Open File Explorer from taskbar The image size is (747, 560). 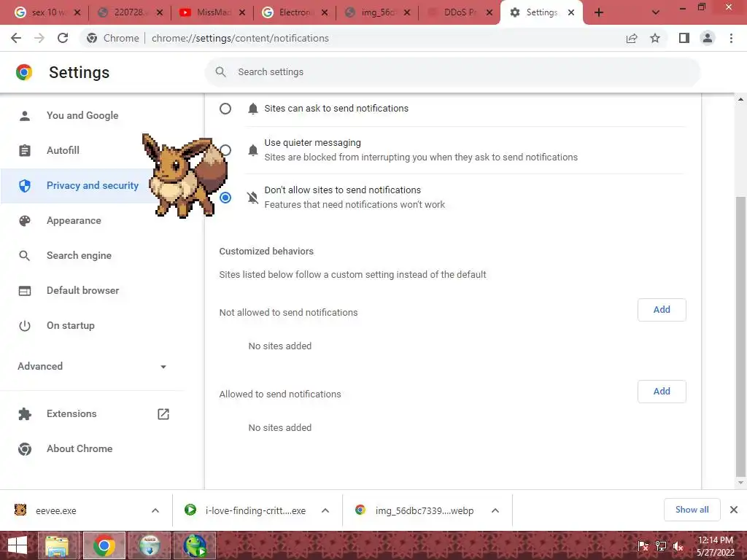coord(57,545)
